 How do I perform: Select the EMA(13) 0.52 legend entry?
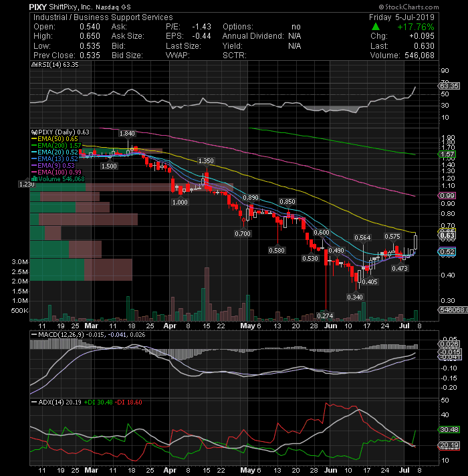tap(55, 158)
